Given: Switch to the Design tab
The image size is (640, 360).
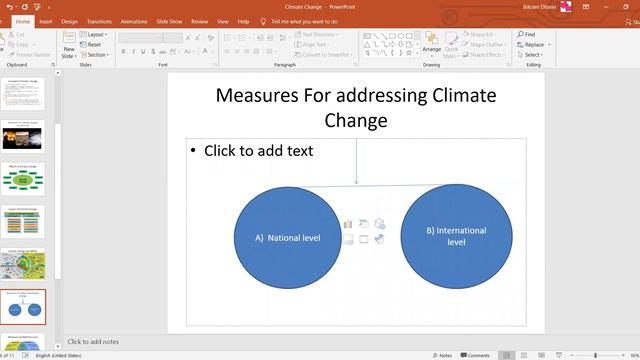Looking at the screenshot, I should coord(69,22).
